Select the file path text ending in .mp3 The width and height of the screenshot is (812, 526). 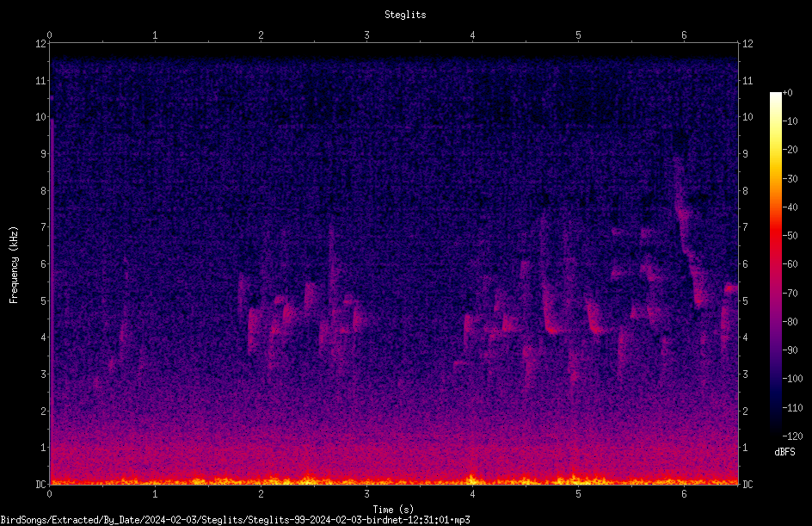click(x=235, y=520)
